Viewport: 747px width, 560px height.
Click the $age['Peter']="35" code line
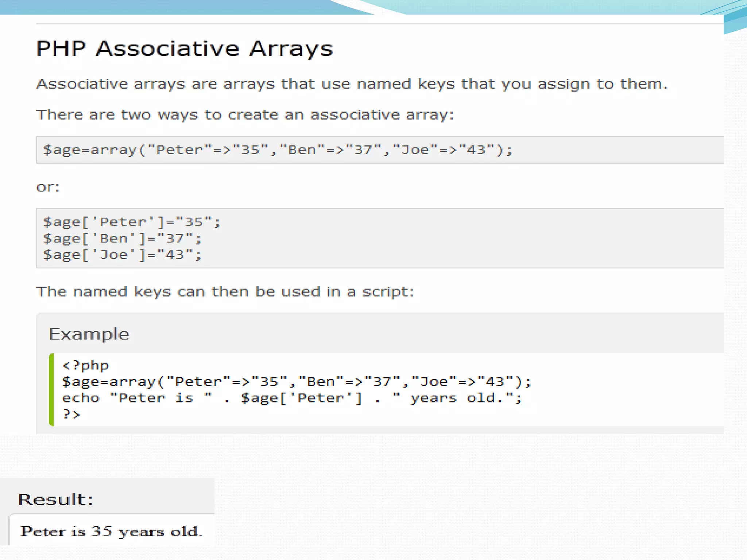point(131,222)
